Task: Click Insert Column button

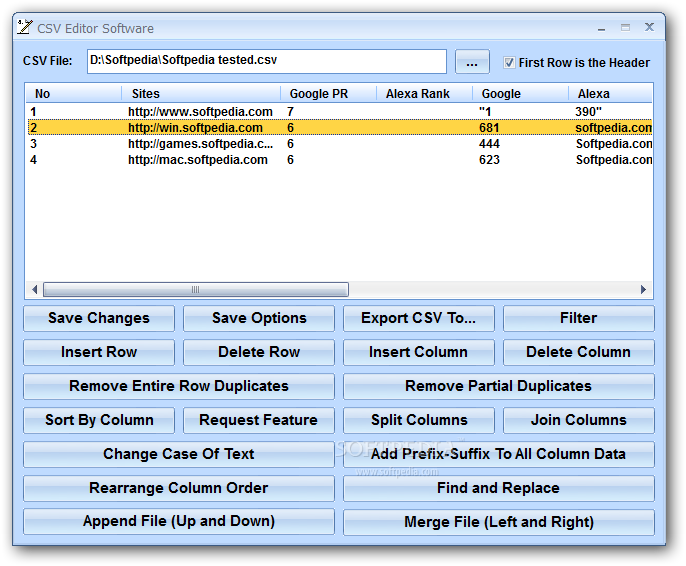Action: pos(419,352)
